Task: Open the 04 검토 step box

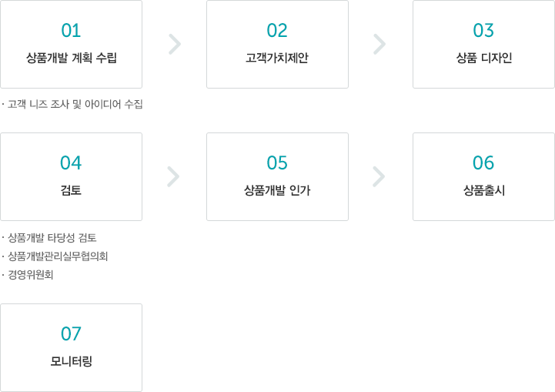Action: pos(71,176)
